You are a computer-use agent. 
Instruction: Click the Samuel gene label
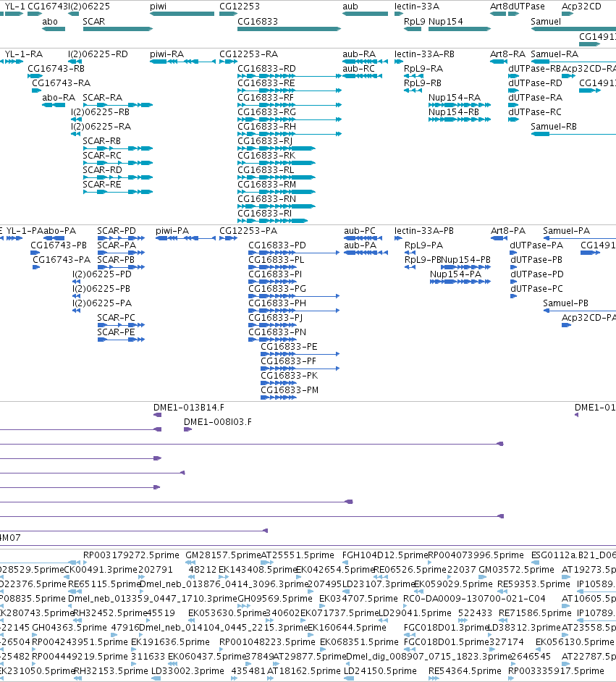coord(546,21)
